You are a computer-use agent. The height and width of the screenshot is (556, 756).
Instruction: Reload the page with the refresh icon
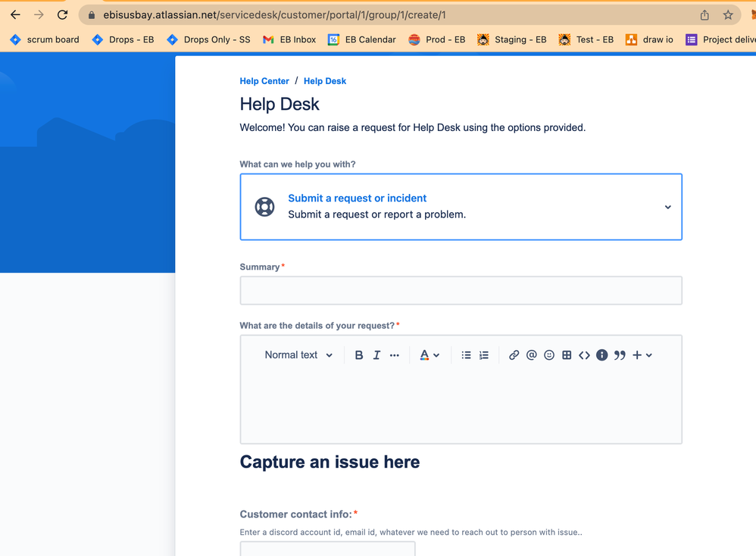click(x=62, y=15)
